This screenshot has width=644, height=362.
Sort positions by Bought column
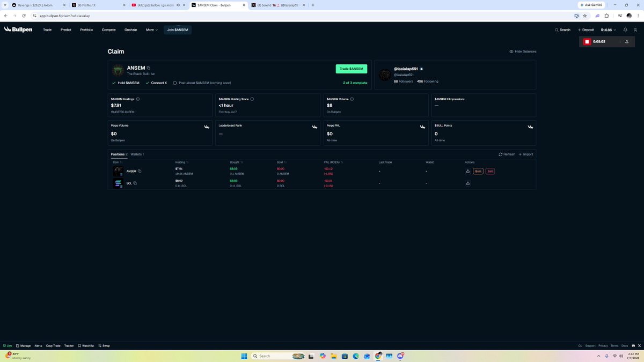point(236,162)
